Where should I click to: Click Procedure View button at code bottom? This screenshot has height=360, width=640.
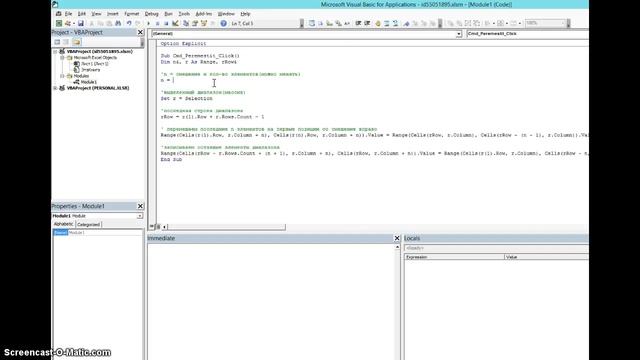click(x=152, y=226)
